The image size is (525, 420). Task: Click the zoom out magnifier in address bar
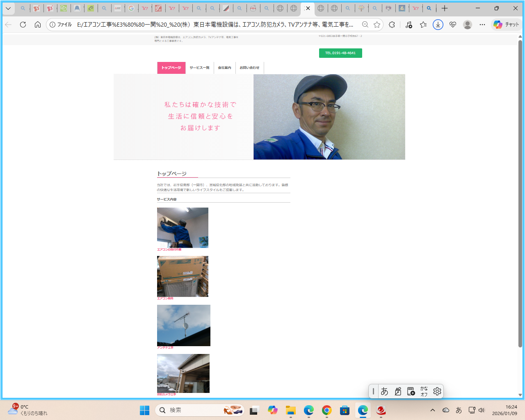(365, 25)
